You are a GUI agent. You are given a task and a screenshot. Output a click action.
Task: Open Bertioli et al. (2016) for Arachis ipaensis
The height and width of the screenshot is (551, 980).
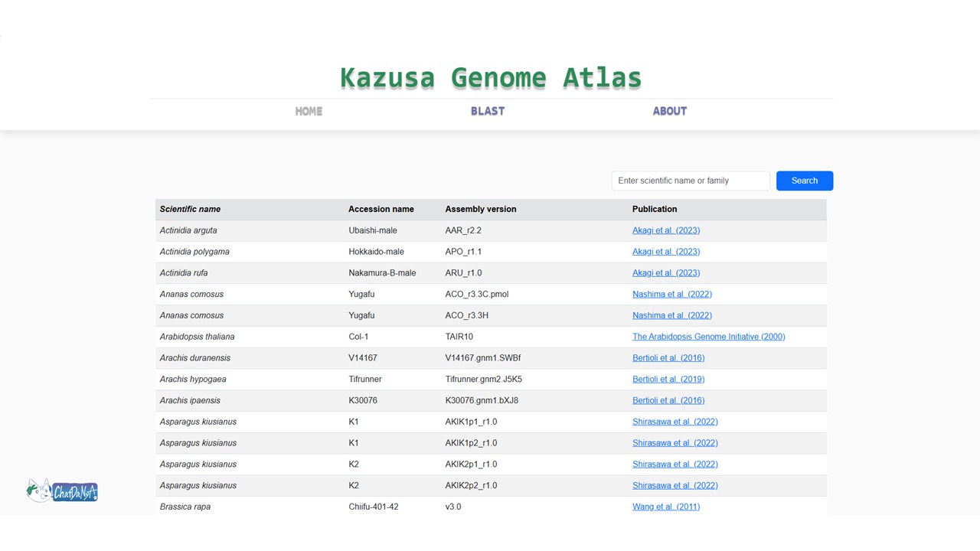tap(668, 401)
